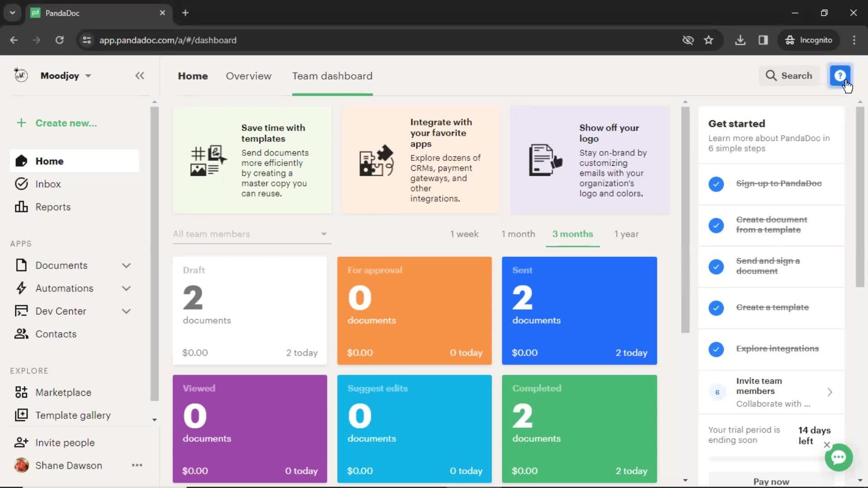This screenshot has height=488, width=868.
Task: Switch to Home tab
Action: click(x=192, y=75)
